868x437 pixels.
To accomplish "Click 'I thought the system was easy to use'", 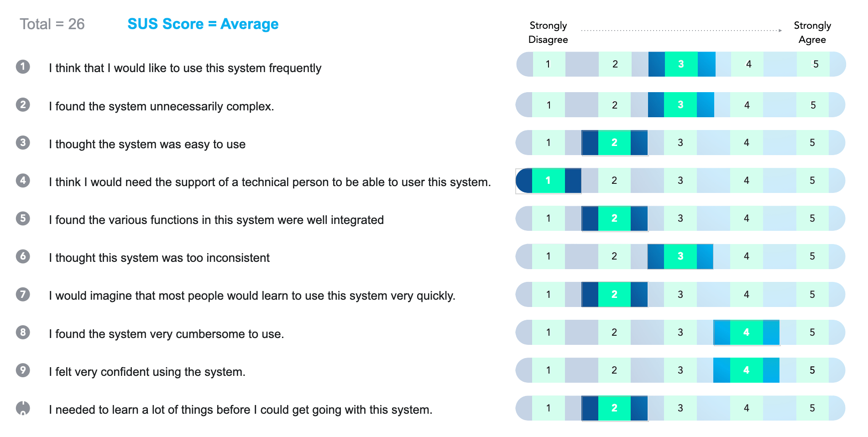I will pos(147,144).
